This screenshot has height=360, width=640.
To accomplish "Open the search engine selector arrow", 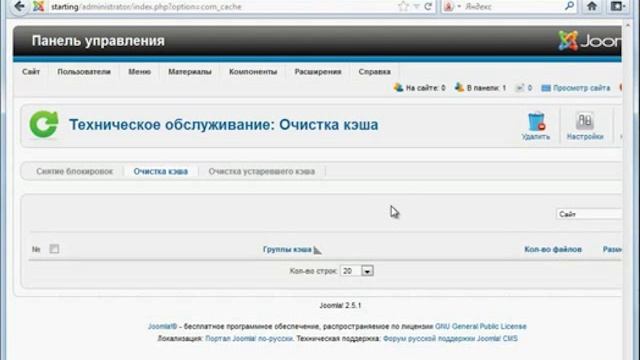I will tap(459, 7).
